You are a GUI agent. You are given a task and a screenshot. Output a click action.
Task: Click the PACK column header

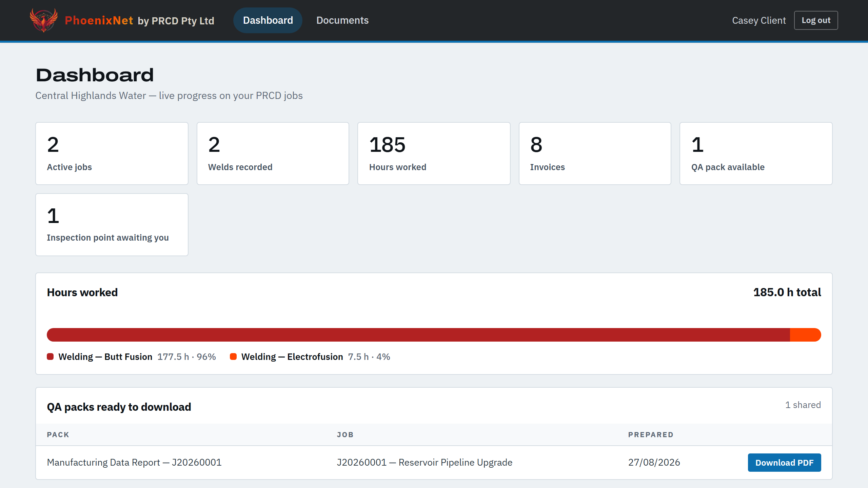[x=58, y=435]
